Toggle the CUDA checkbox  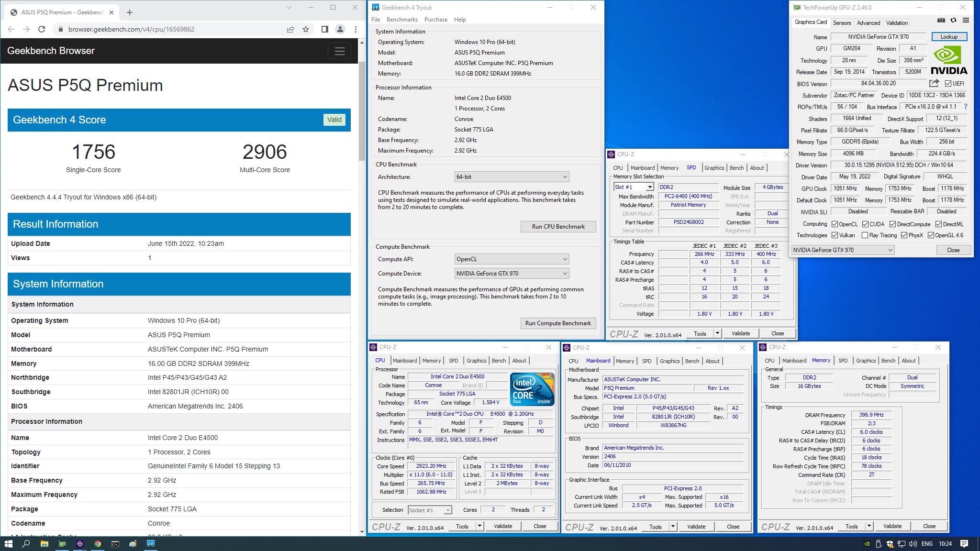865,224
